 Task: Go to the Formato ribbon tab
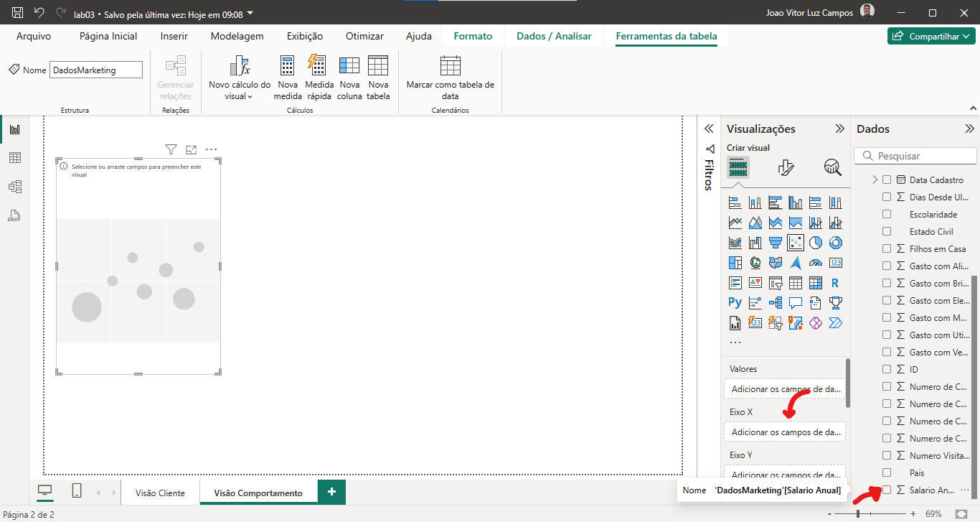point(473,36)
